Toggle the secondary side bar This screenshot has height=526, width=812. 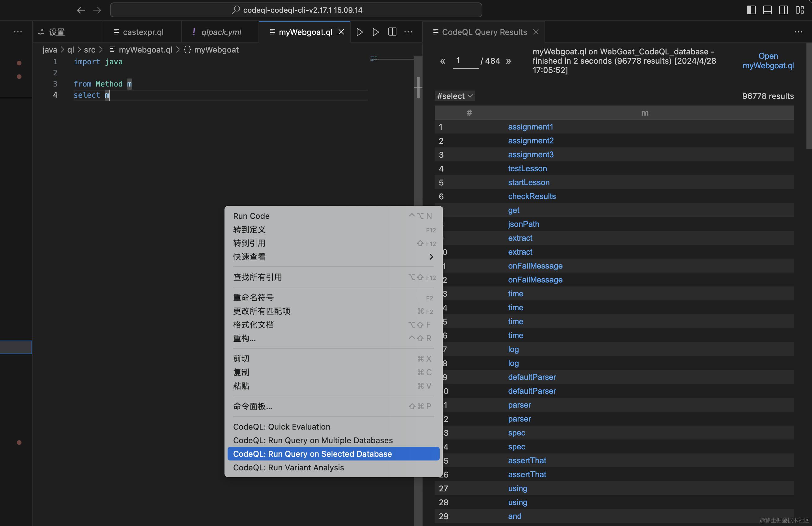click(x=783, y=10)
